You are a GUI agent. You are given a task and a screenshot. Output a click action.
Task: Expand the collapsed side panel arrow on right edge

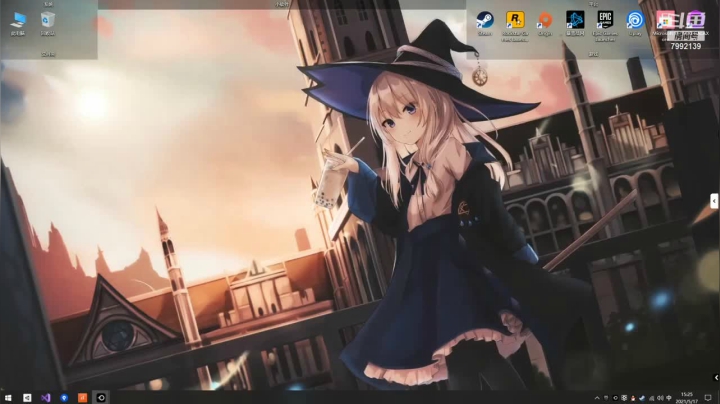[x=714, y=201]
